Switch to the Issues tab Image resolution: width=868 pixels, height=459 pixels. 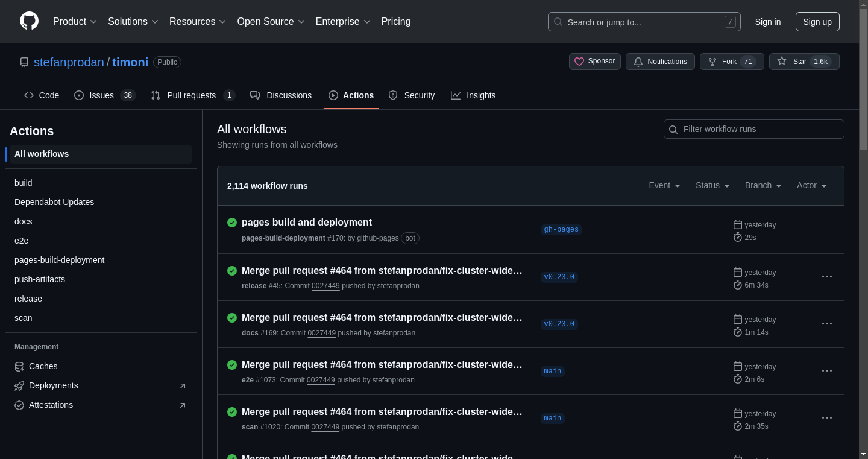(x=105, y=95)
